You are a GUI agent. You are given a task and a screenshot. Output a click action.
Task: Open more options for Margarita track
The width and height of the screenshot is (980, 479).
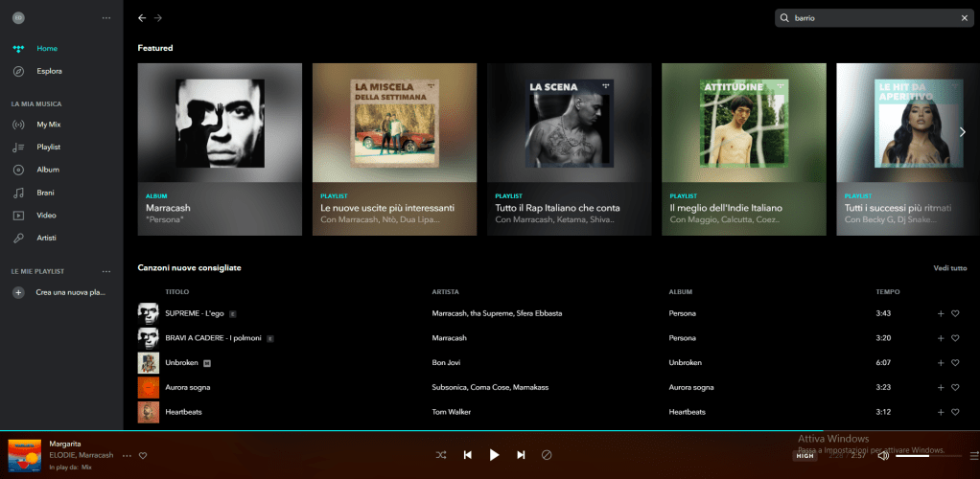(126, 455)
